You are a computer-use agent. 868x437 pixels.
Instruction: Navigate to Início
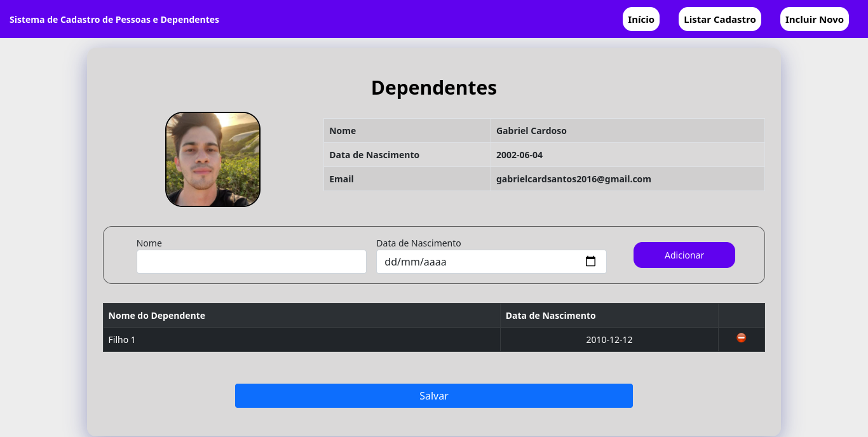pyautogui.click(x=641, y=18)
